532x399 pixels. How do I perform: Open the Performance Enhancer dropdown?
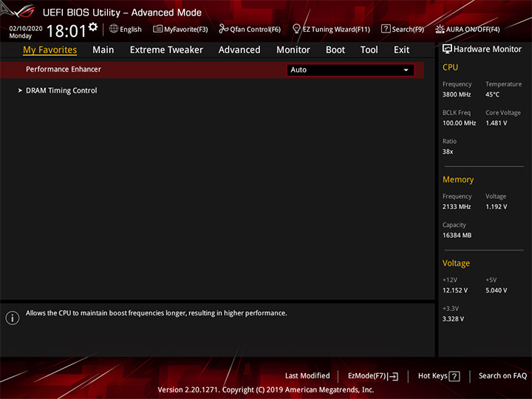[x=350, y=70]
